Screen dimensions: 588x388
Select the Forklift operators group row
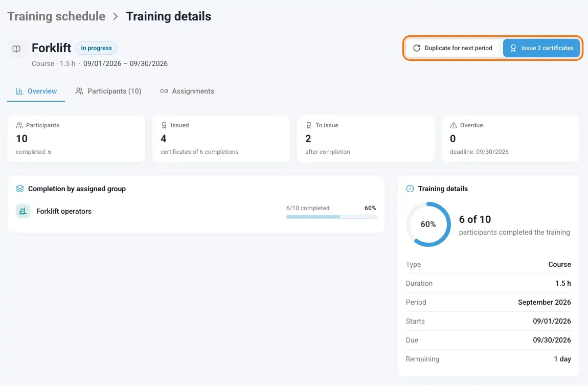point(196,211)
